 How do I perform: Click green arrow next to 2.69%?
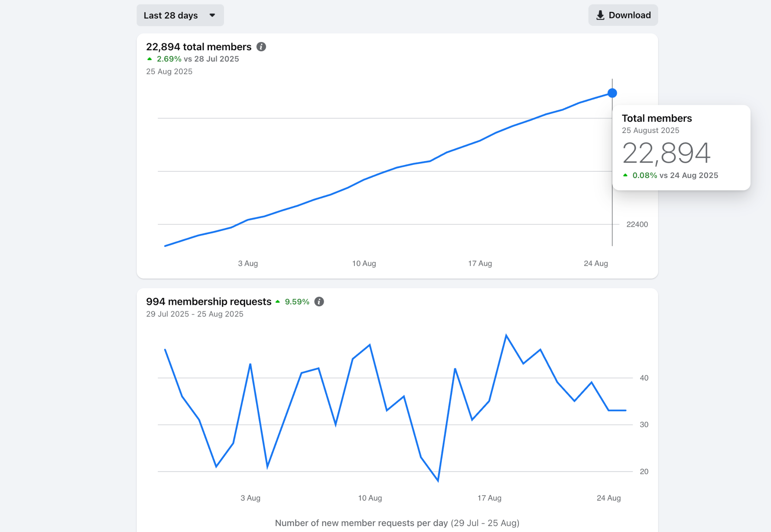point(149,59)
